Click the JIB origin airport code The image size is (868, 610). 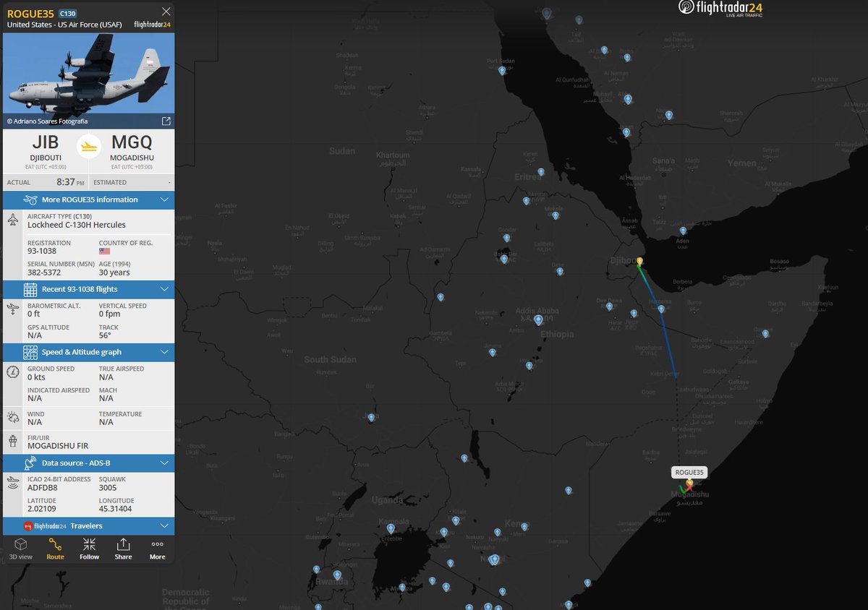coord(45,142)
